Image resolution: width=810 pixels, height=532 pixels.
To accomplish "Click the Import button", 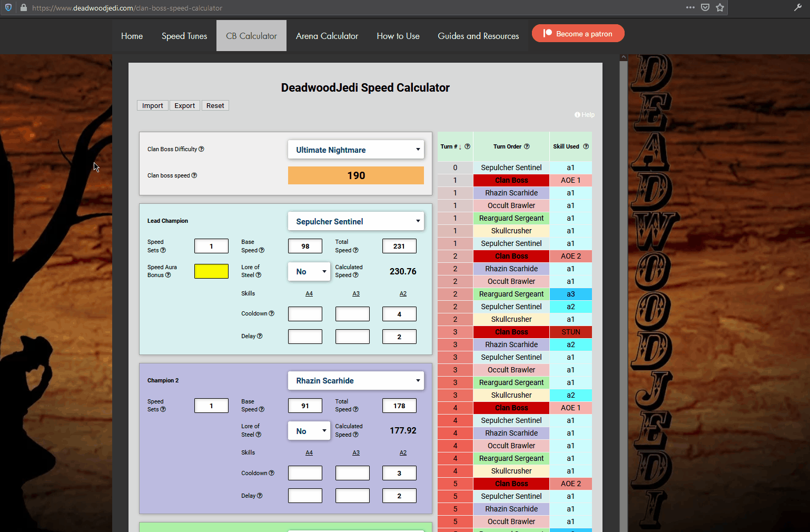I will coord(153,105).
